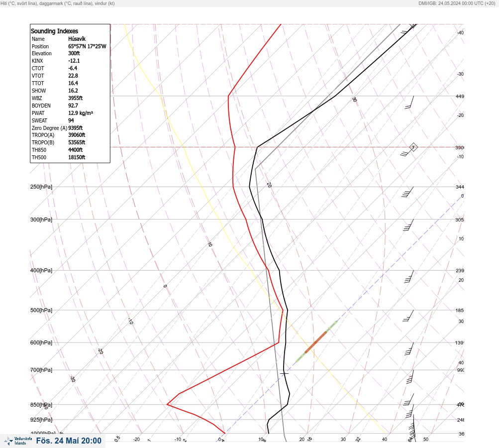The image size is (499, 448).
Task: Click the cross marker on the temperature line
Action: coord(284,373)
